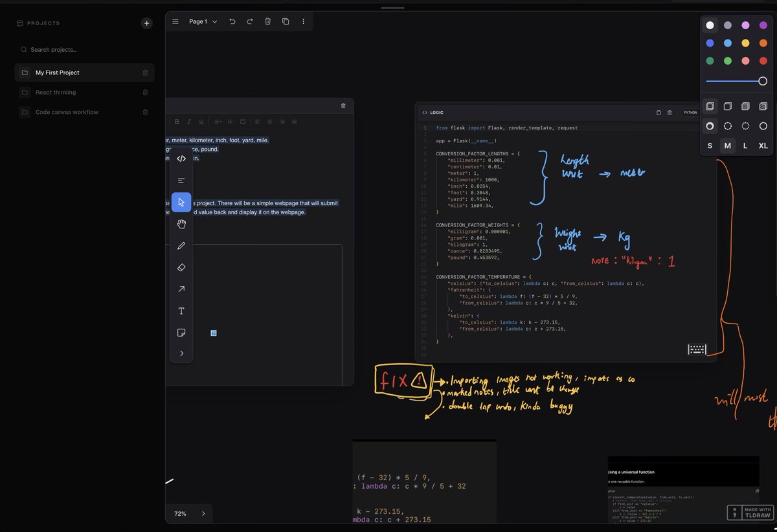The width and height of the screenshot is (777, 532).
Task: Duplicate selection from top bar
Action: (286, 21)
